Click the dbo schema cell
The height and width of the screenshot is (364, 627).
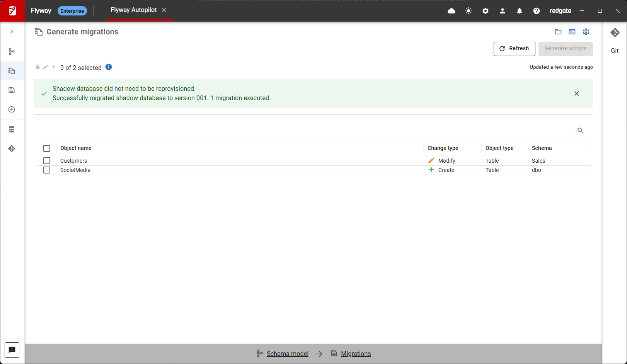pos(537,170)
